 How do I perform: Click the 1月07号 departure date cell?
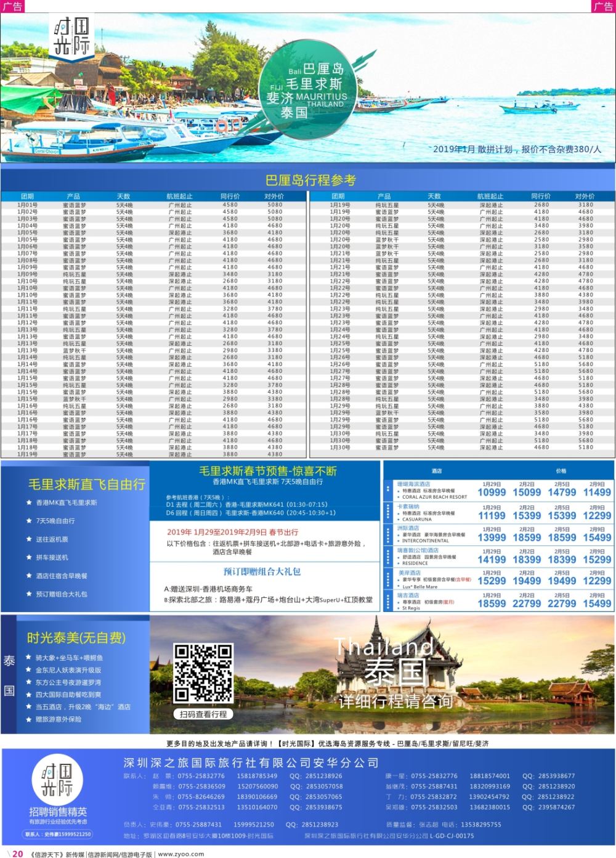pos(28,253)
